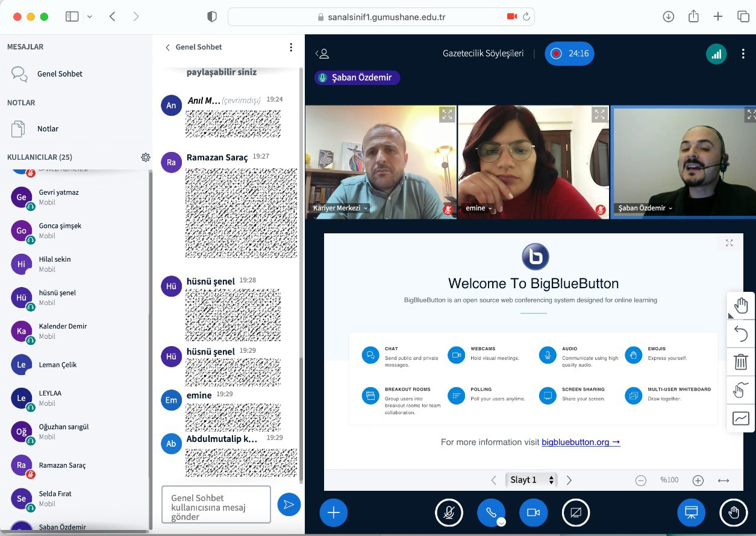Make Kariyer Merkezi webcam fullscreen
Screen dimensions: 756x536
(447, 115)
